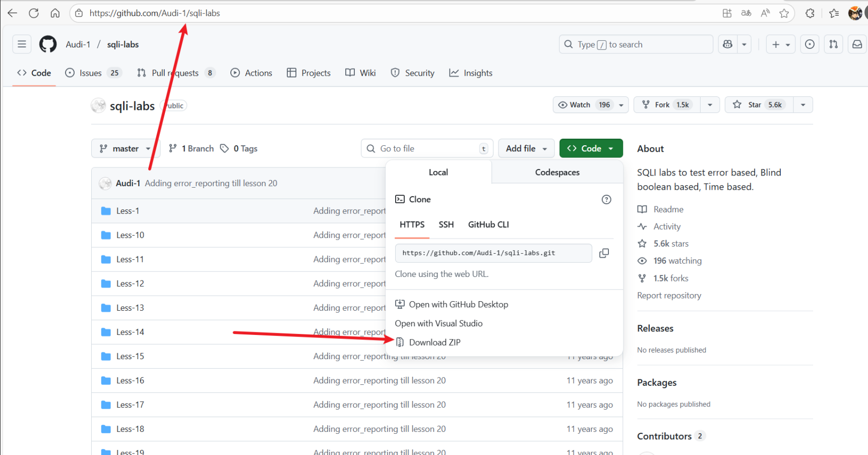Click Report repository link

coord(669,296)
